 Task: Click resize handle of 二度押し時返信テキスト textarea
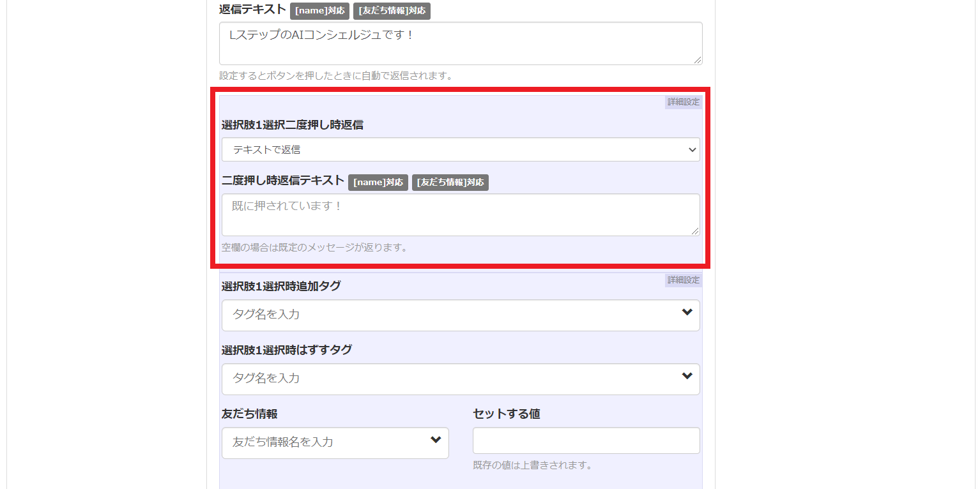pos(695,231)
